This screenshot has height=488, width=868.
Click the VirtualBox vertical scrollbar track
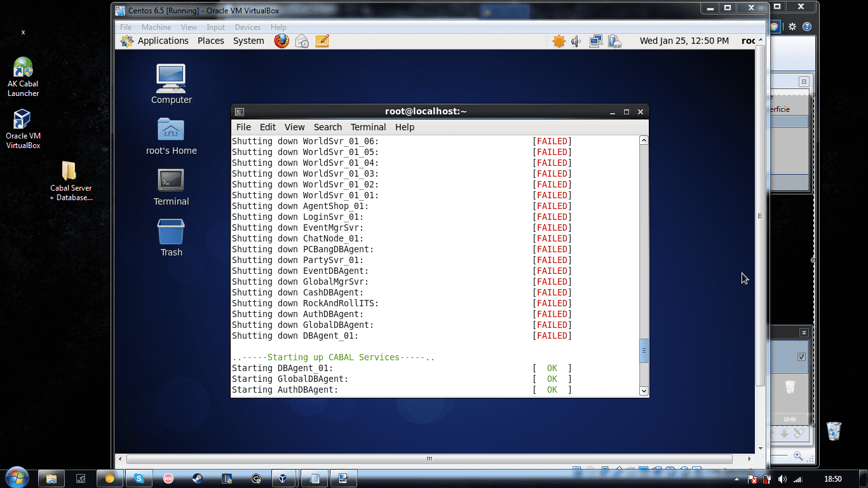pyautogui.click(x=760, y=248)
